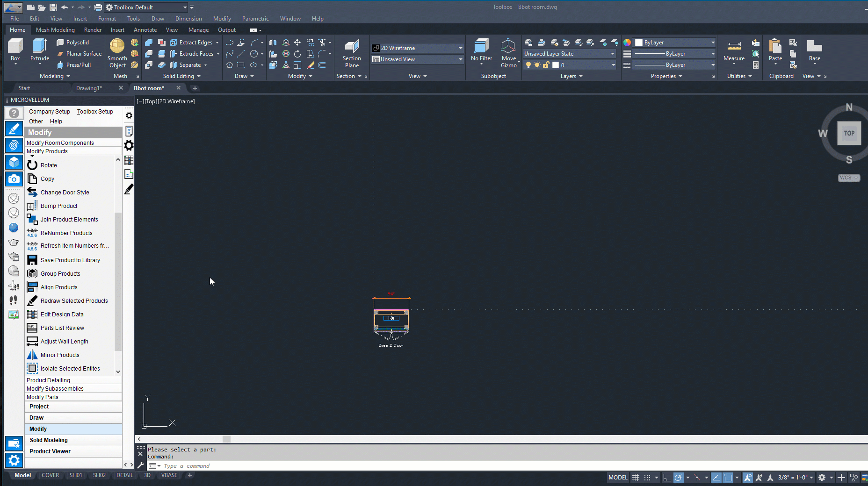
Task: Click the Rotate product icon
Action: (32, 165)
